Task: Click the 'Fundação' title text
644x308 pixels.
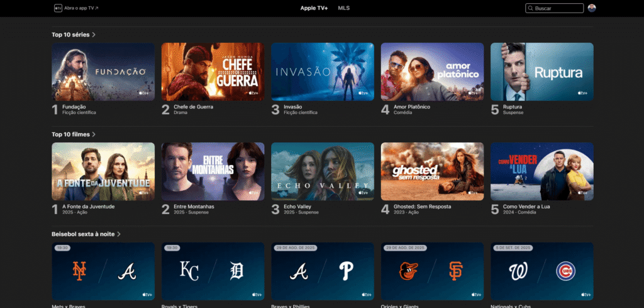Action: click(74, 107)
